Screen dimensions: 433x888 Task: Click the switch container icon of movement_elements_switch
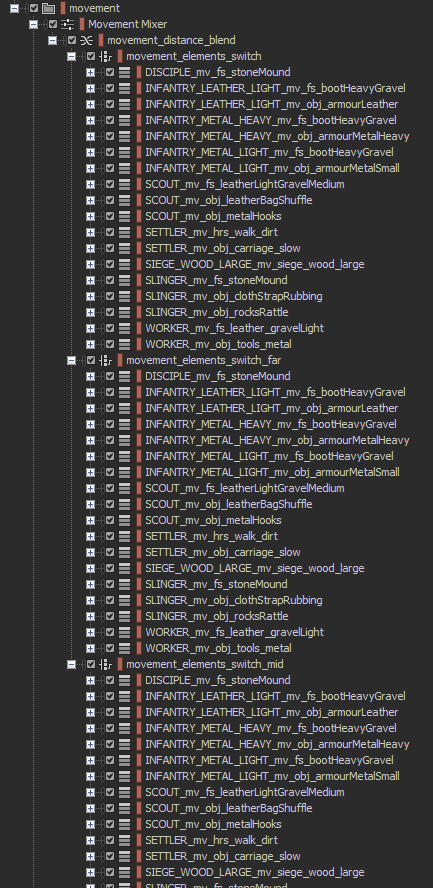[106, 56]
